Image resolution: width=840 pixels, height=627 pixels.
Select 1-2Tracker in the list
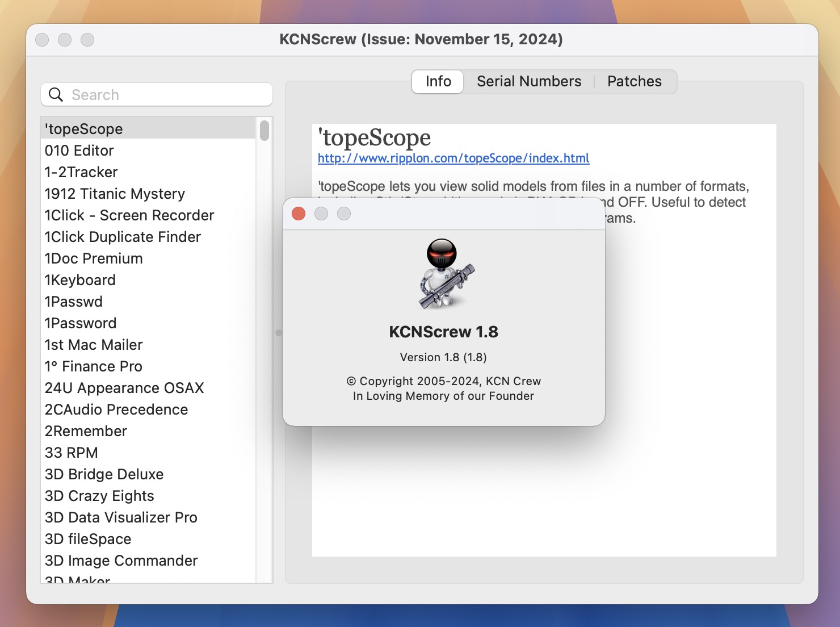coord(149,172)
